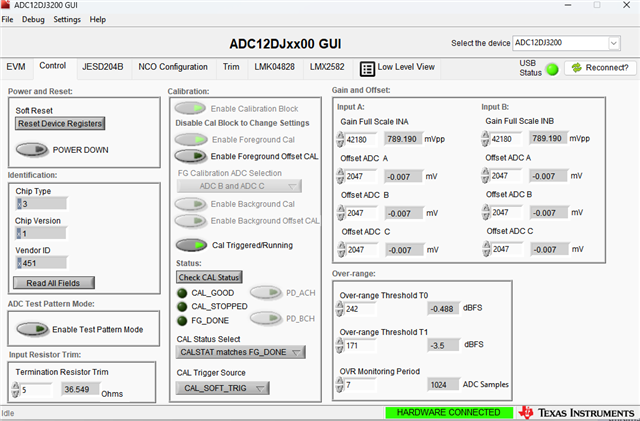Switch to the Trim tab
Viewport: 640px width, 421px height.
(231, 67)
